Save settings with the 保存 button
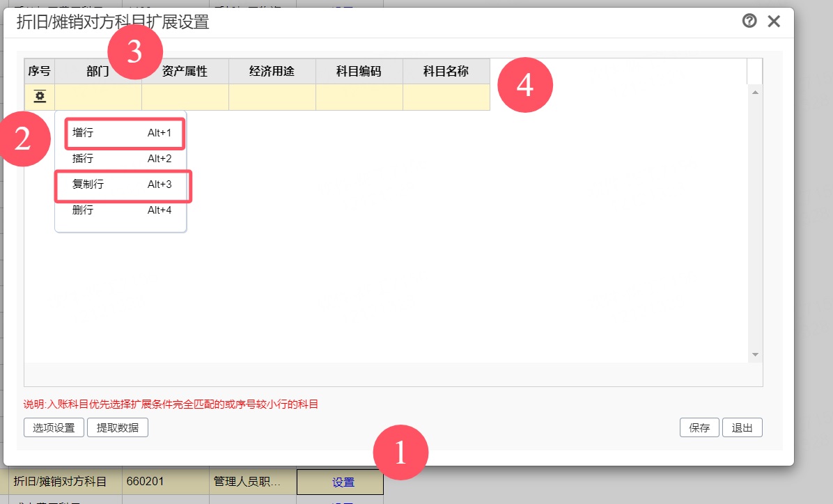Viewport: 833px width, 504px height. [x=699, y=427]
